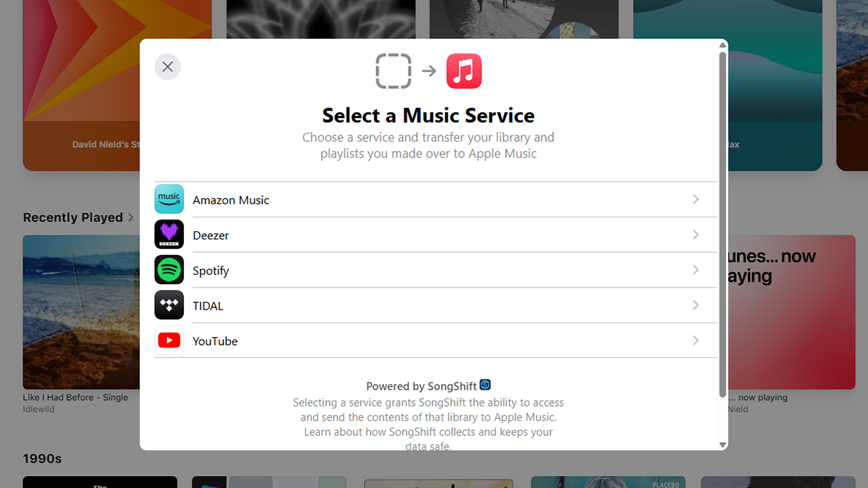The width and height of the screenshot is (868, 488).
Task: Open the Spotify row chevron arrow
Action: (695, 270)
